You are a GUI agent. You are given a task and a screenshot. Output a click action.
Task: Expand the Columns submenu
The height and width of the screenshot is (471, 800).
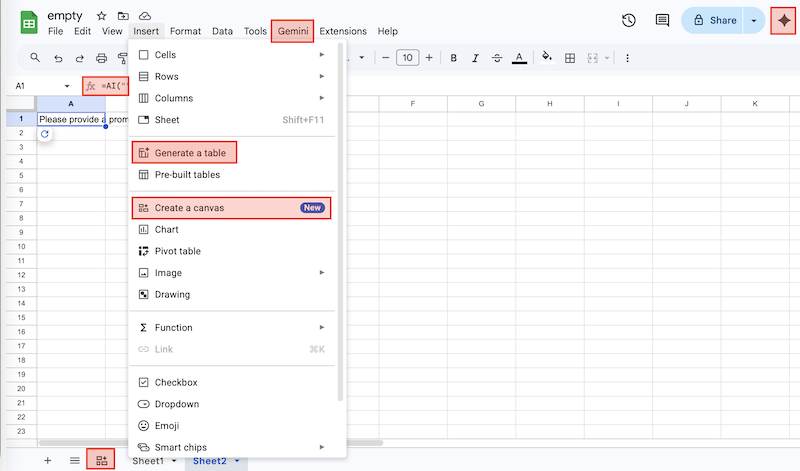232,98
